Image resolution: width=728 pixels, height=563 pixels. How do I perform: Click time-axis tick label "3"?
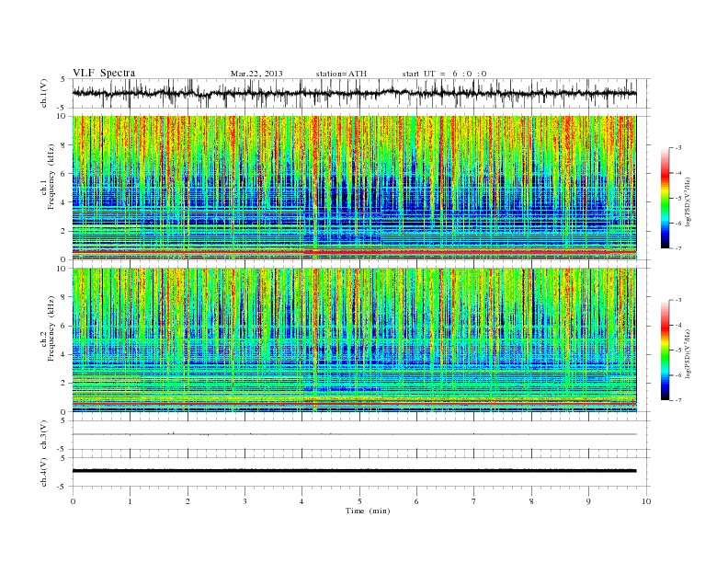coord(245,501)
